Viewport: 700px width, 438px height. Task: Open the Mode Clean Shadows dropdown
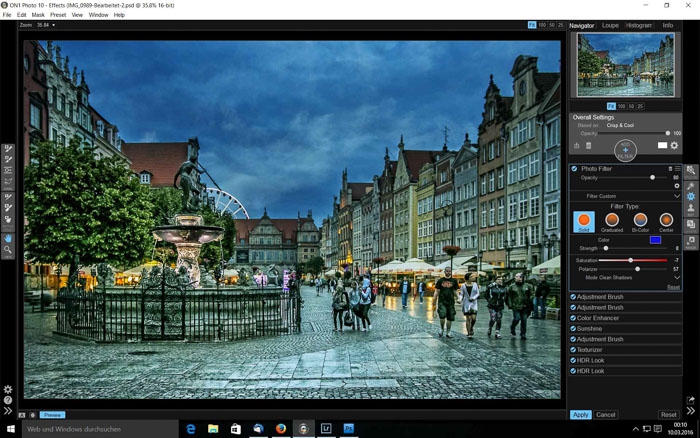pos(625,277)
